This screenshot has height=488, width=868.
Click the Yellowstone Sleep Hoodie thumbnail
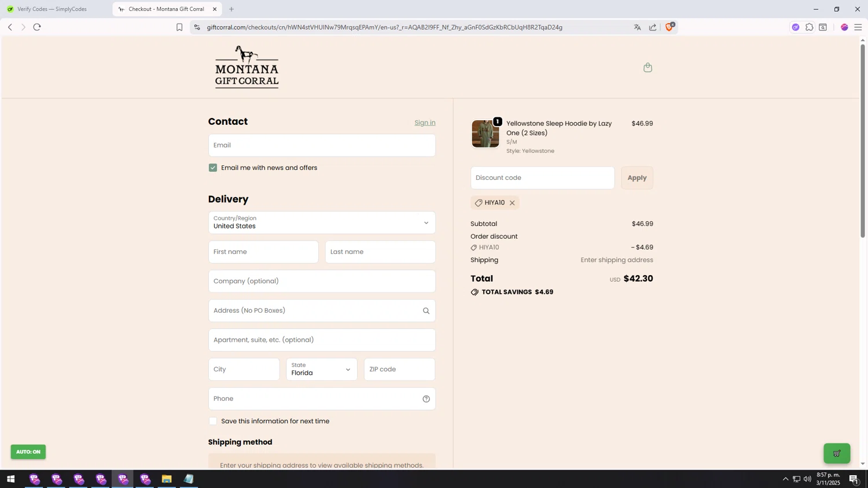click(485, 134)
